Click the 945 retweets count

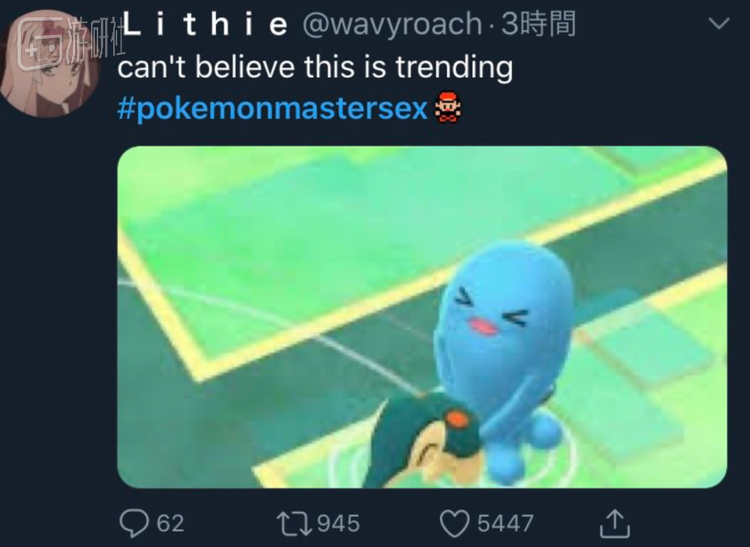click(339, 523)
